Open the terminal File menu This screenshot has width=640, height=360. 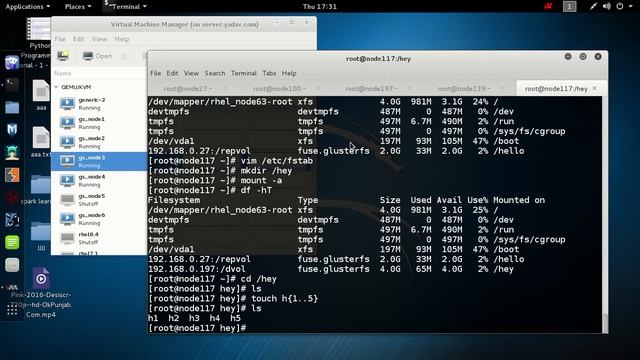pos(156,73)
